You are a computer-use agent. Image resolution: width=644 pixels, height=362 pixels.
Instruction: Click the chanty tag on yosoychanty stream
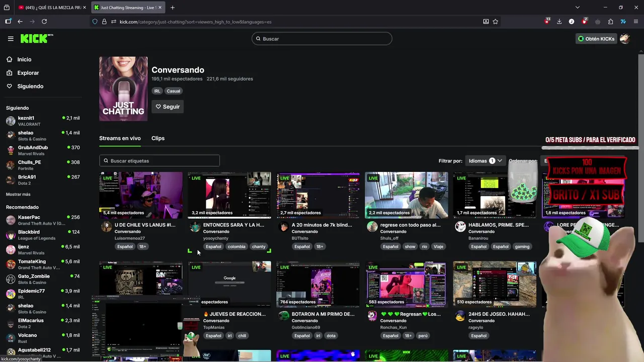click(259, 246)
